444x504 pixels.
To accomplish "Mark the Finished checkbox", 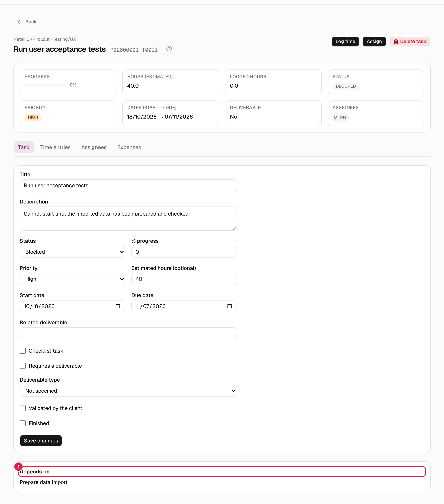I will tap(23, 423).
